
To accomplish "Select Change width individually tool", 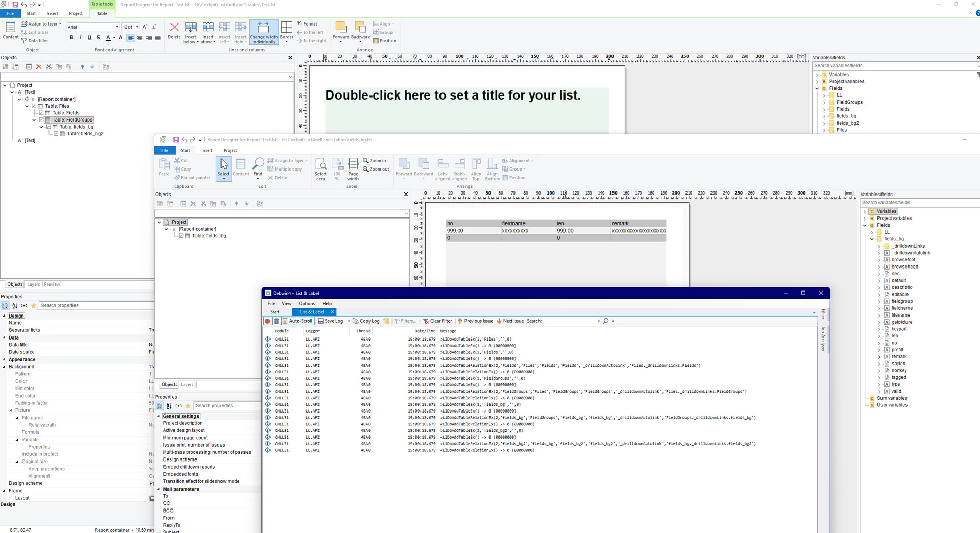I will [x=263, y=32].
